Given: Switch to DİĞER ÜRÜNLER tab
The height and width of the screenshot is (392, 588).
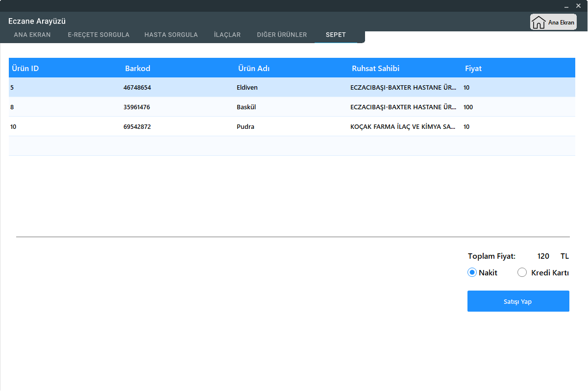Looking at the screenshot, I should [282, 35].
